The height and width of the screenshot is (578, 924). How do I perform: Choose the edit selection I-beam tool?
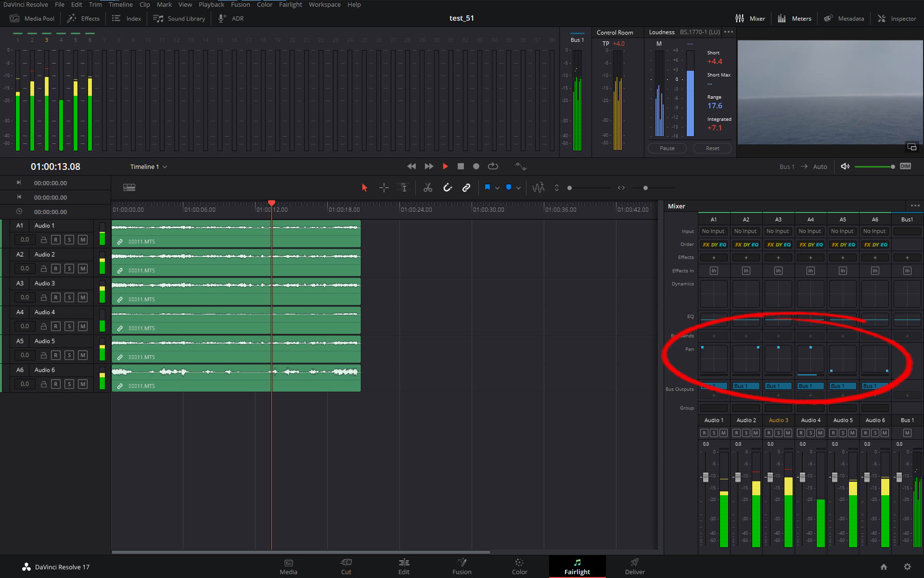pos(403,188)
